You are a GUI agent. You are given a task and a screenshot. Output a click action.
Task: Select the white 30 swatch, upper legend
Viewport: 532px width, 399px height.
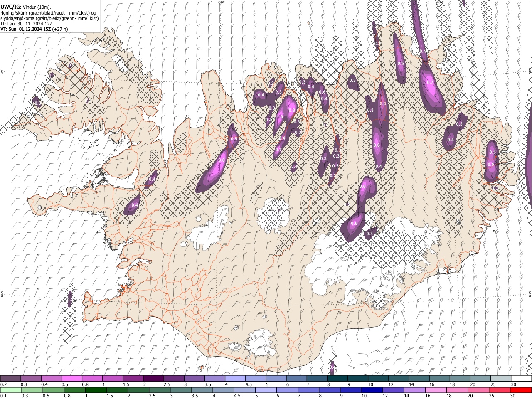(x=521, y=379)
